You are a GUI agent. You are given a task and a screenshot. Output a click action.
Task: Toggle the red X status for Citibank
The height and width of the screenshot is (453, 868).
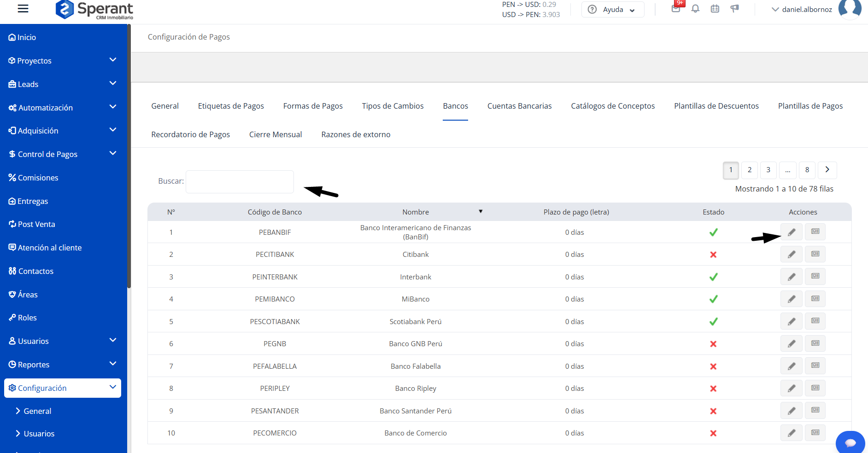coord(713,255)
